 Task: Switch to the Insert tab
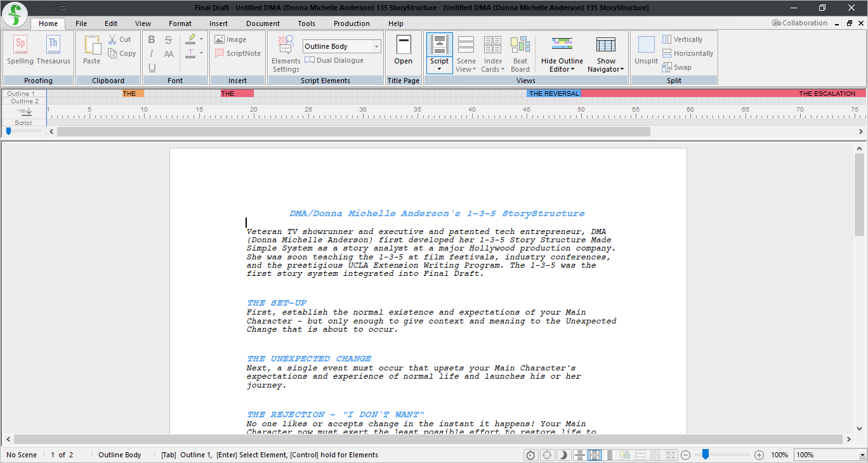point(218,23)
